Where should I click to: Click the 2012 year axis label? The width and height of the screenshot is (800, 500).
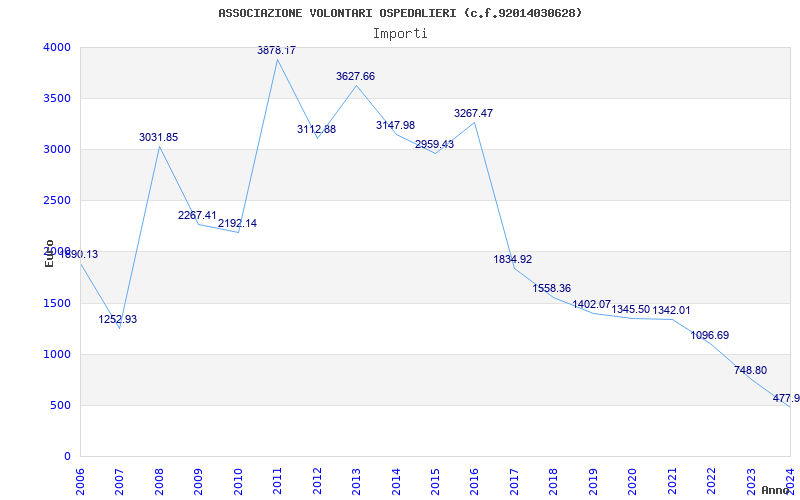click(317, 480)
